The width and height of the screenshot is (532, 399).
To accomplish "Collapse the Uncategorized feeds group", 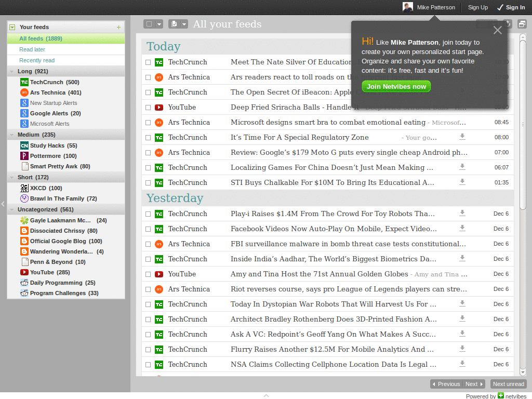I will coord(12,209).
